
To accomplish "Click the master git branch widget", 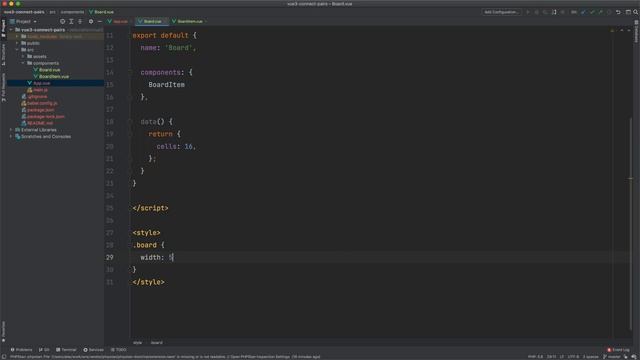I will 611,357.
